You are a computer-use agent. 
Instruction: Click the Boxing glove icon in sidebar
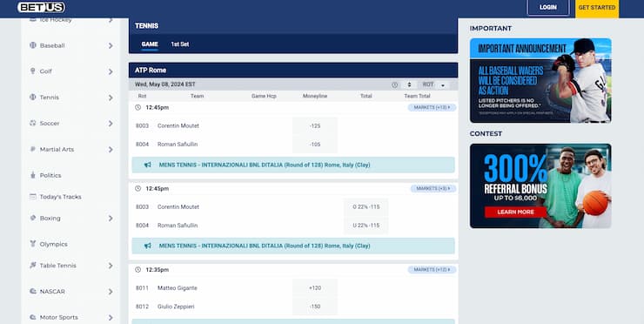click(33, 218)
